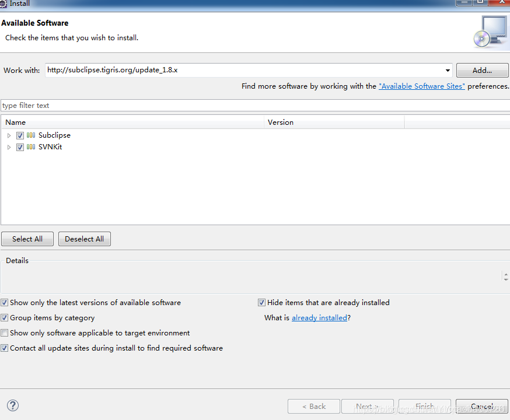Click the Add... button
Screen dimensions: 510x420
tap(482, 70)
